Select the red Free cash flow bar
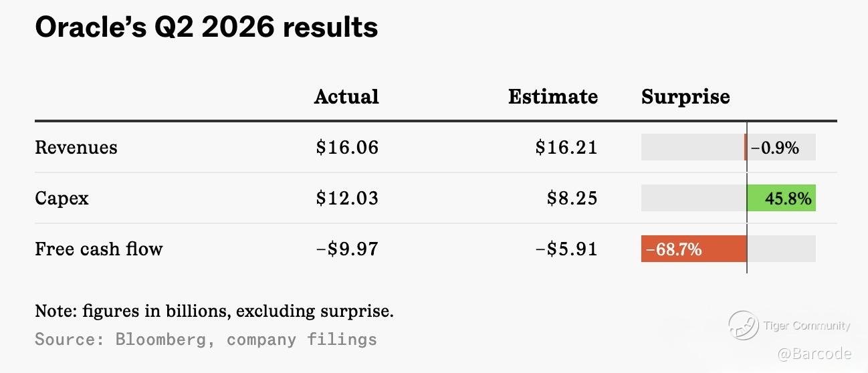 click(x=693, y=249)
